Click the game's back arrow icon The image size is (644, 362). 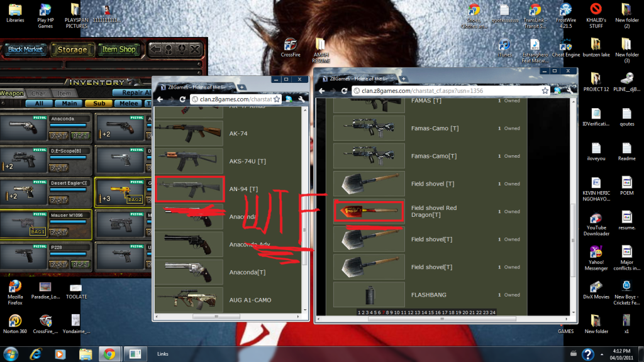click(x=154, y=48)
